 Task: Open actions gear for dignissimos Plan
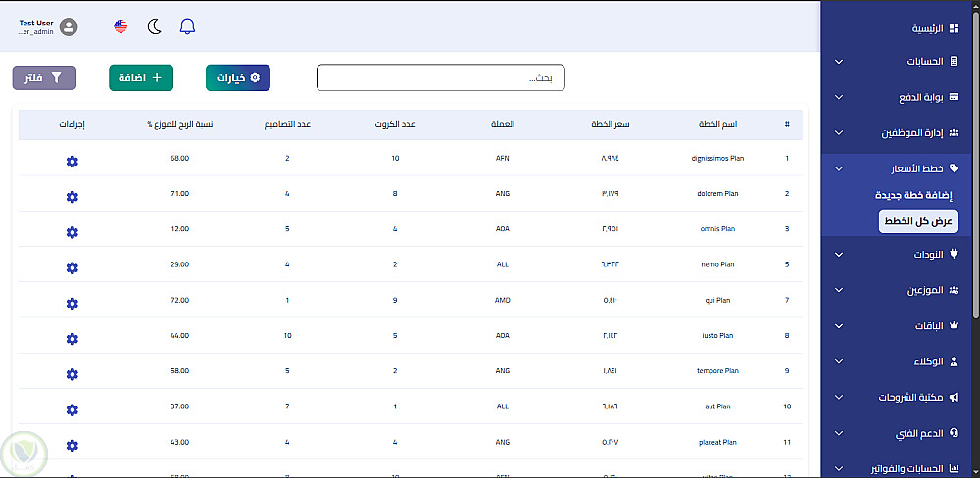point(72,162)
